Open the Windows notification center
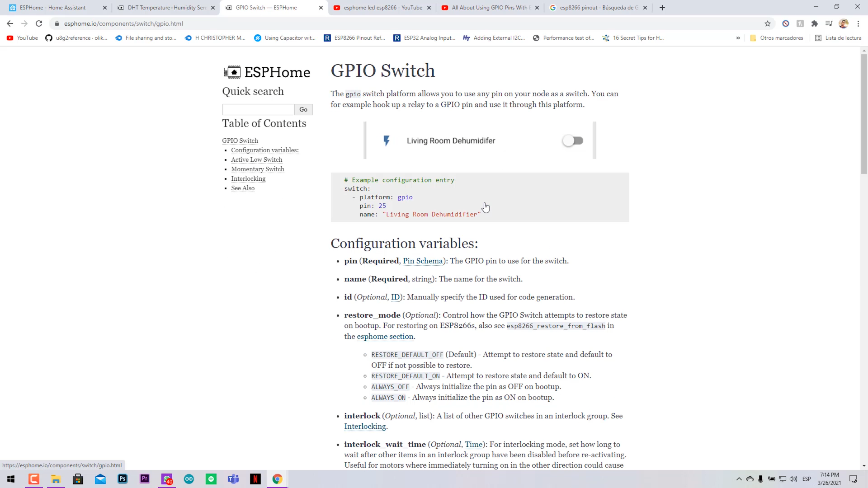868x488 pixels. coord(853,479)
